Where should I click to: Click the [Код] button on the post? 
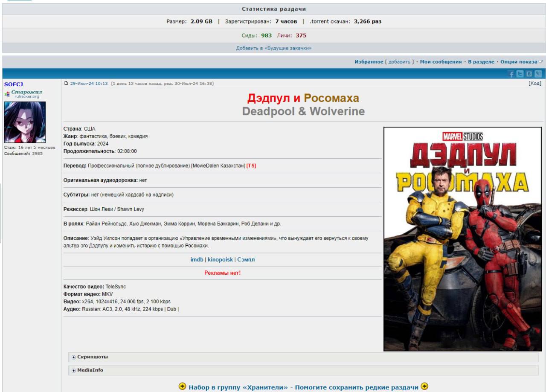point(534,84)
